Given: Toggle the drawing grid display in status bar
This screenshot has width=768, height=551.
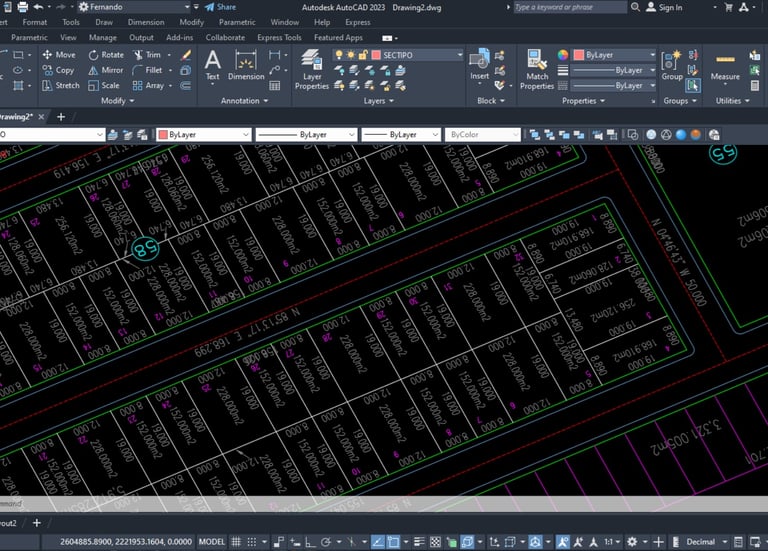Looking at the screenshot, I should tap(238, 542).
